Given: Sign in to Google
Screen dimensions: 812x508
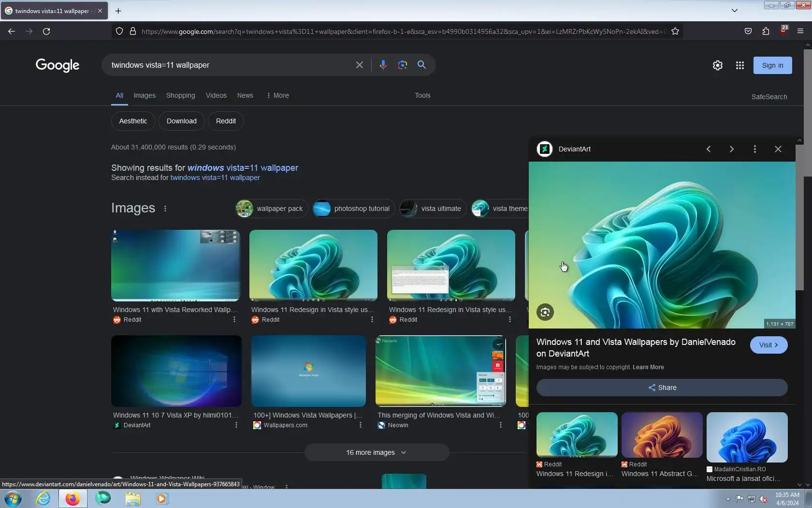Looking at the screenshot, I should click(772, 65).
